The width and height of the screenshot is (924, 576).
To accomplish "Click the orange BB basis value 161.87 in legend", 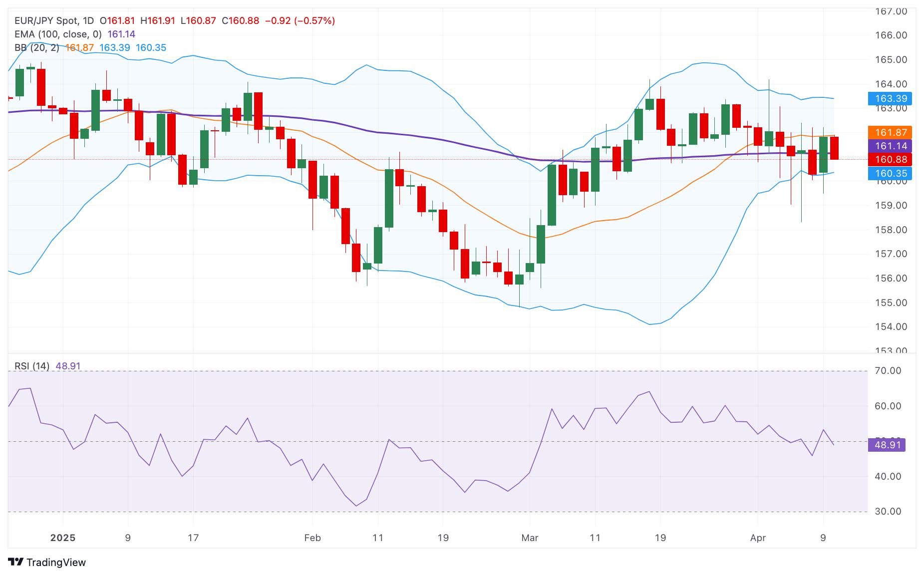I will pos(79,47).
